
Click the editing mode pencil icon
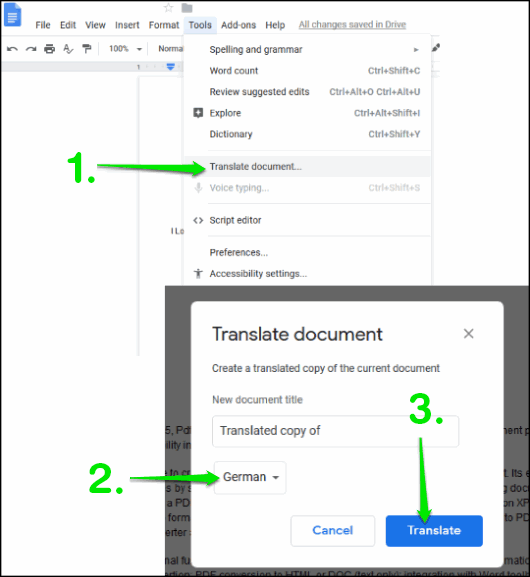tap(436, 48)
